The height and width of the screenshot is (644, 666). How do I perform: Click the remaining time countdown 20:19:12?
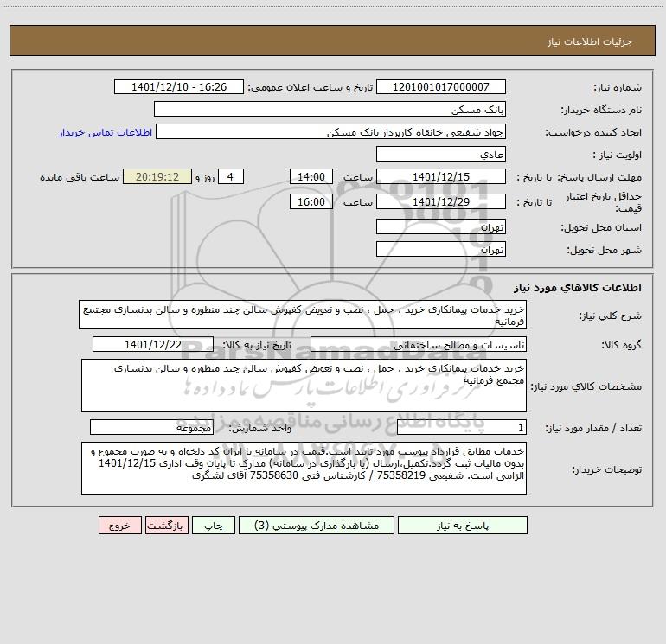click(157, 176)
